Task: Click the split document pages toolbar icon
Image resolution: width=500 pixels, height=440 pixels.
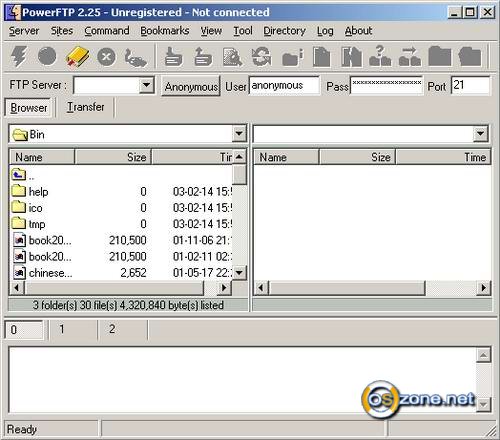Action: tap(351, 57)
